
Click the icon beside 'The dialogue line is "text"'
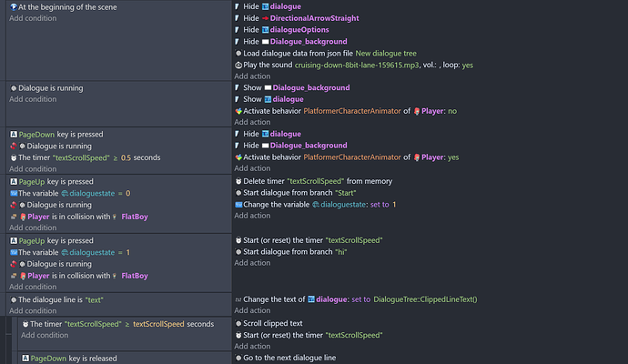click(x=14, y=300)
